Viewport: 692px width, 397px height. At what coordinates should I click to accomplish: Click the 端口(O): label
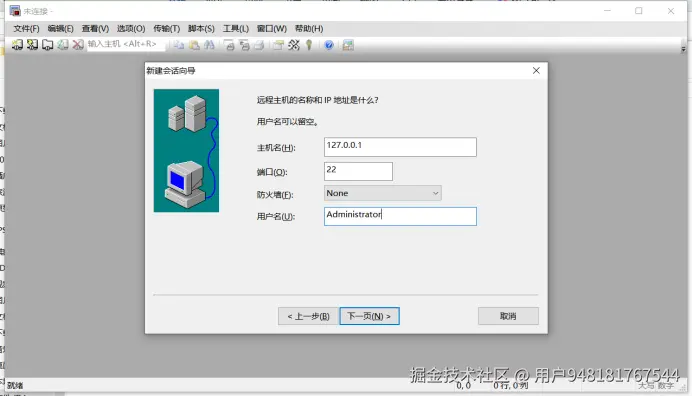pos(272,172)
